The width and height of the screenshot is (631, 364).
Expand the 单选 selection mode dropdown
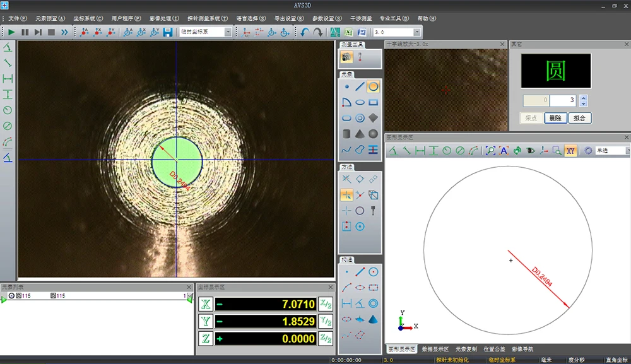pyautogui.click(x=627, y=151)
